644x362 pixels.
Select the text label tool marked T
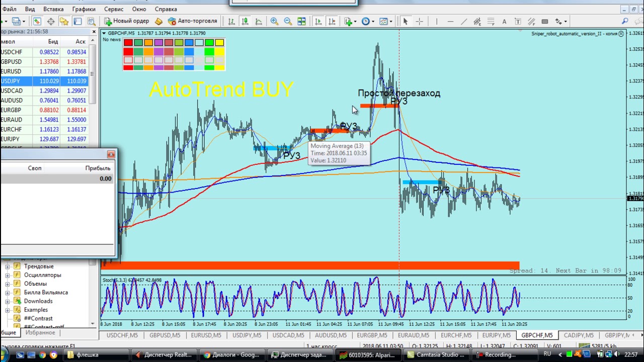coord(518,21)
